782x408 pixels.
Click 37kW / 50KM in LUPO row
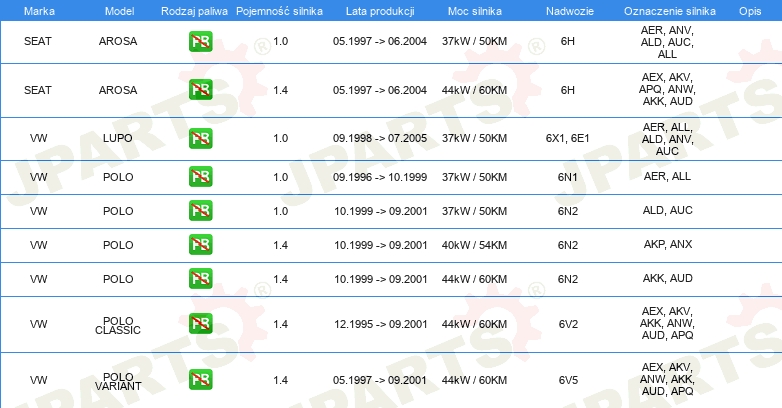pyautogui.click(x=474, y=138)
